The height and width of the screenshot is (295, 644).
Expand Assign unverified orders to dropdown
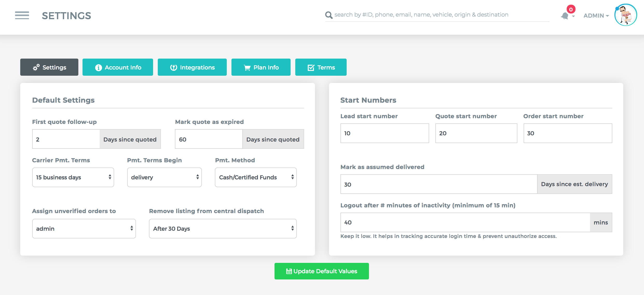coord(84,229)
